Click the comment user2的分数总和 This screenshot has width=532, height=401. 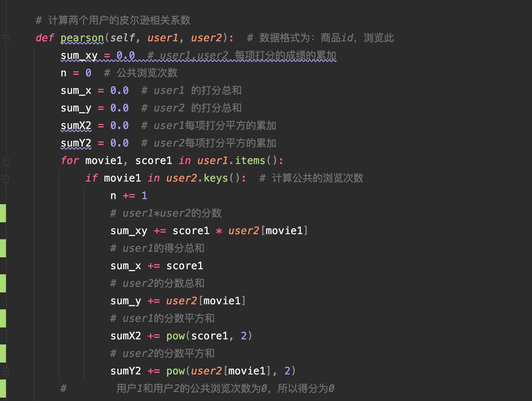[157, 283]
